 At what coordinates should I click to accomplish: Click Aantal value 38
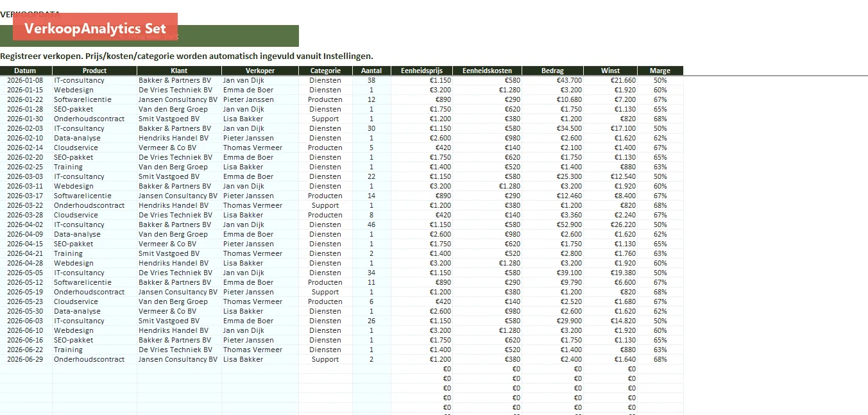click(371, 80)
